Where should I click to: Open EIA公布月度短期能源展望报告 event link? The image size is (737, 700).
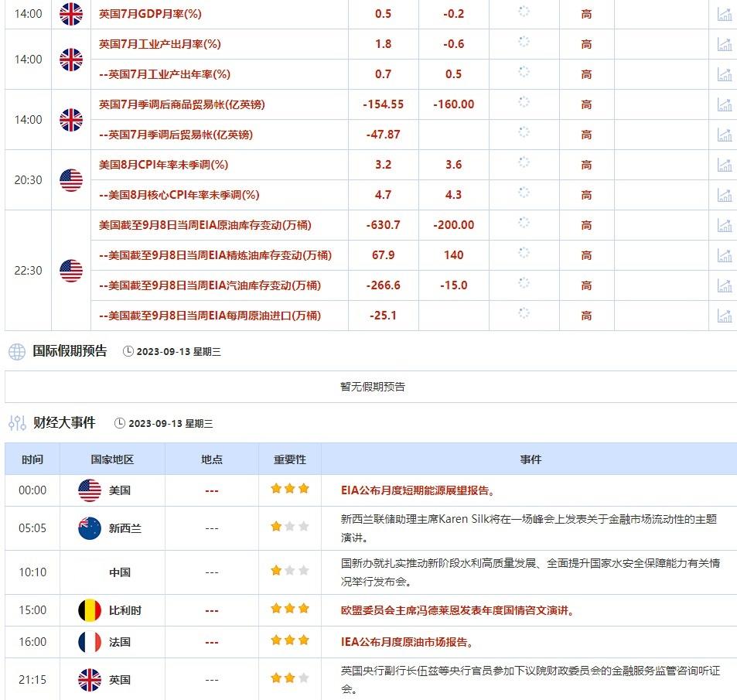tap(417, 490)
